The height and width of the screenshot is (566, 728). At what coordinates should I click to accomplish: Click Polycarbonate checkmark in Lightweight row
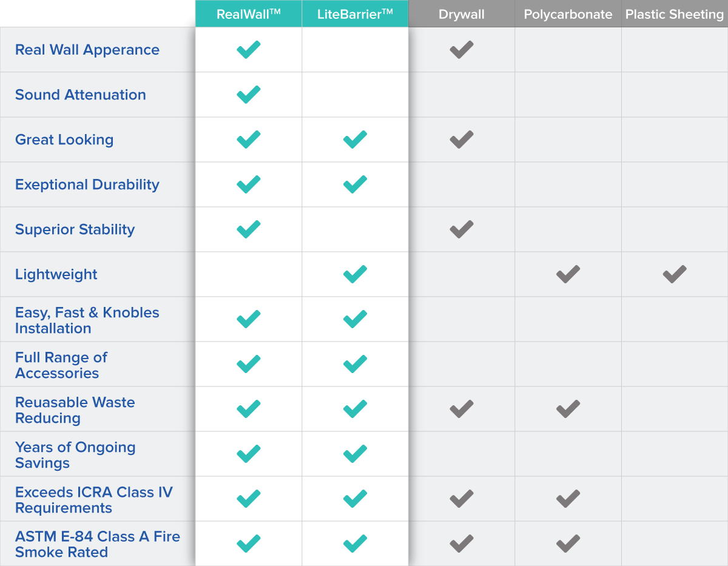pyautogui.click(x=568, y=274)
